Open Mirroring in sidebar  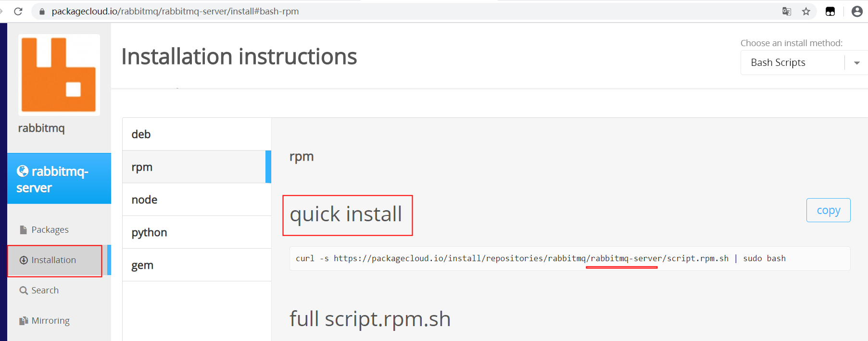coord(50,321)
